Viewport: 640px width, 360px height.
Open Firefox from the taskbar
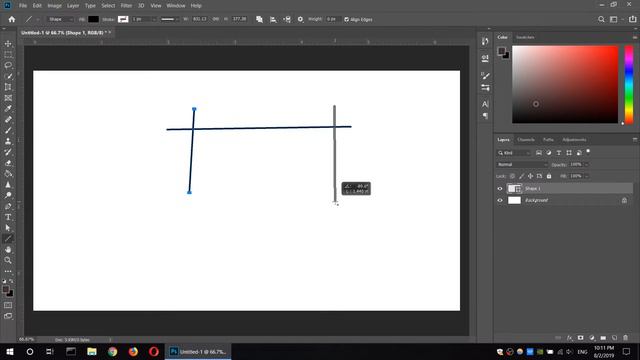(133, 351)
